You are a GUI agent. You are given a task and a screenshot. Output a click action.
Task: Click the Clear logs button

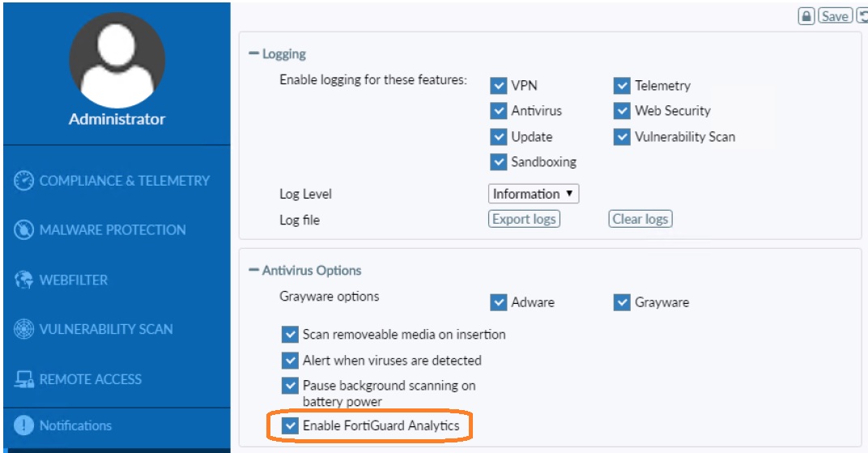tap(640, 219)
